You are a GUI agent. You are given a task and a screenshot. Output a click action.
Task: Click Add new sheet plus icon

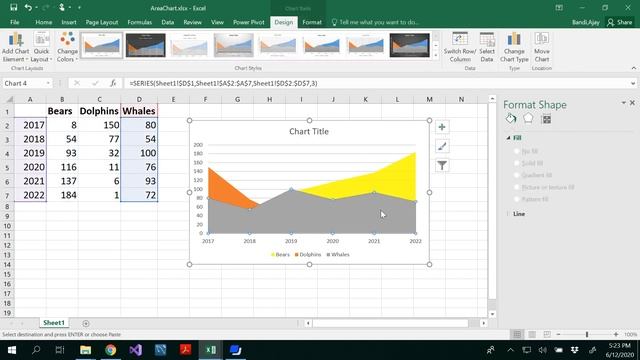(86, 323)
